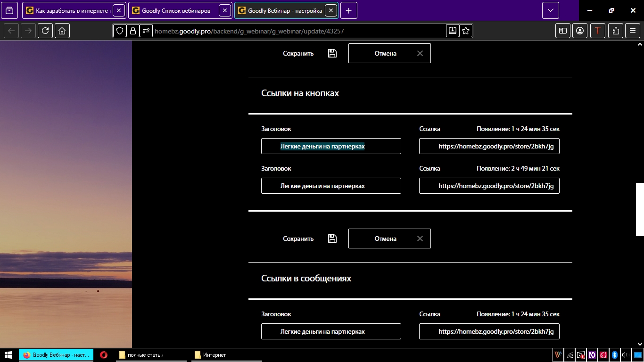
Task: Click the page vertical scrollbar thumb
Action: point(640,209)
